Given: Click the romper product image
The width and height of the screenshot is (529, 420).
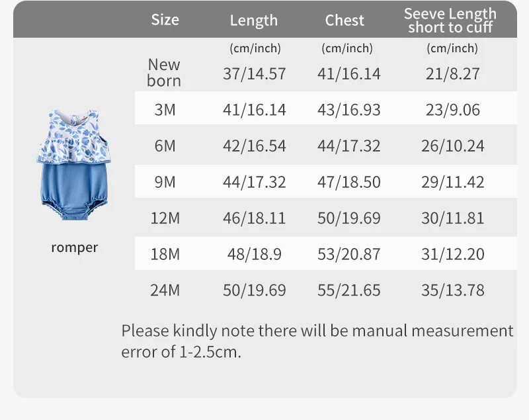Looking at the screenshot, I should 74,169.
